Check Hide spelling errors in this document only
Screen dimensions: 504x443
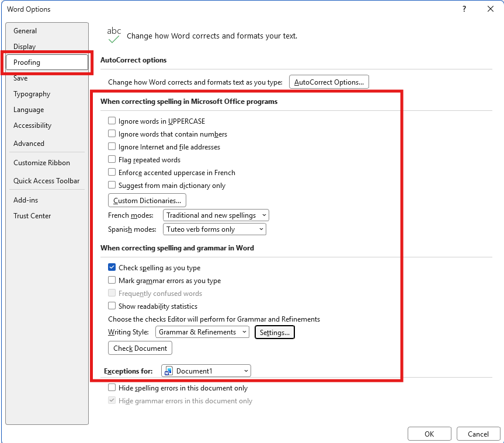tap(112, 388)
